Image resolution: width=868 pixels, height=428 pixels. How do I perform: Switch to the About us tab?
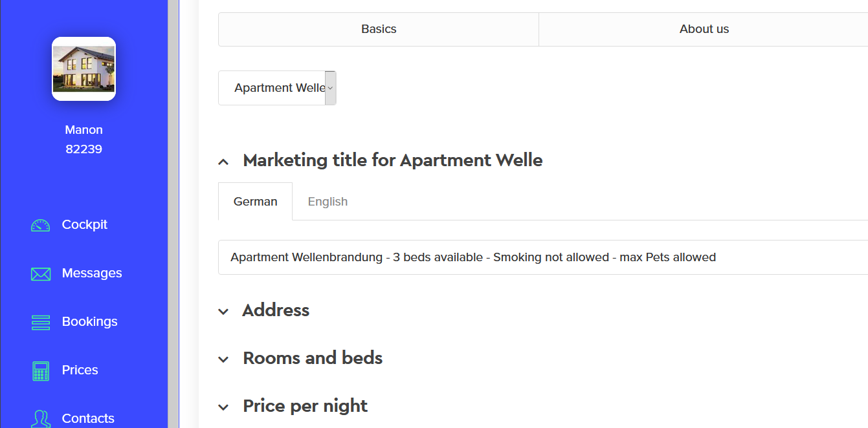(704, 29)
